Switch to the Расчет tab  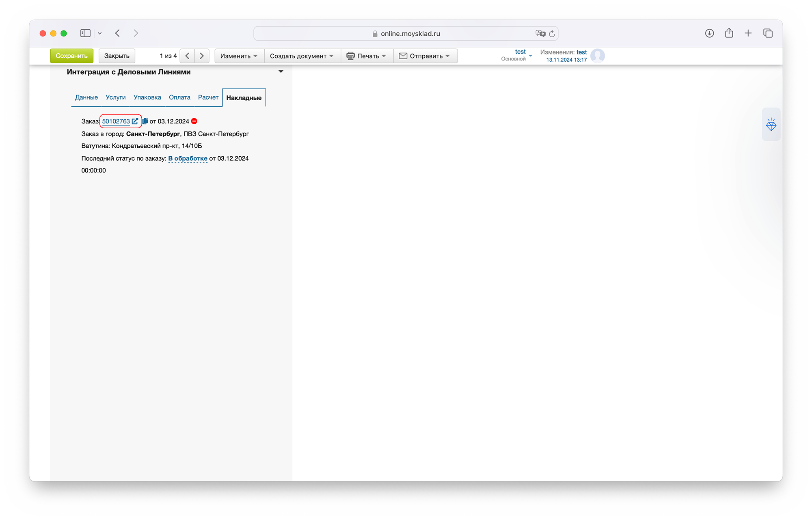tap(208, 97)
